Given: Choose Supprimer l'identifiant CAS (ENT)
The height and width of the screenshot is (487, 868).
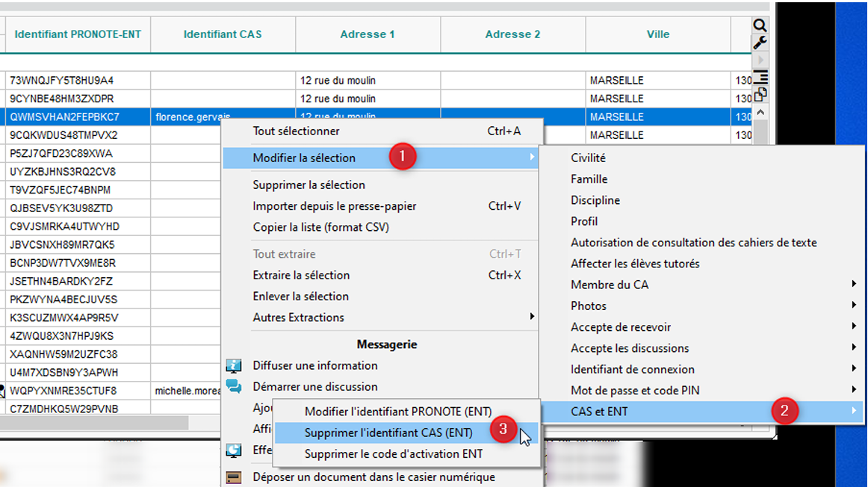Looking at the screenshot, I should coord(388,432).
